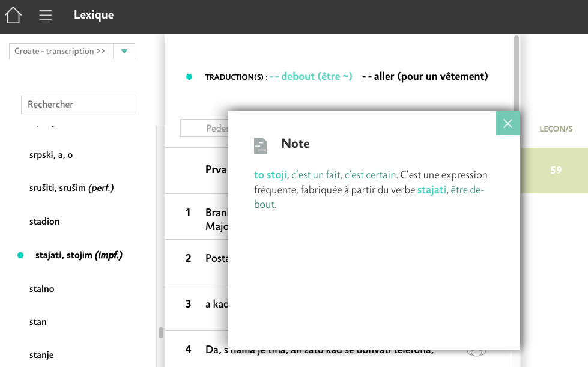The image size is (588, 367).
Task: Choose stalno in the word list
Action: pyautogui.click(x=42, y=289)
